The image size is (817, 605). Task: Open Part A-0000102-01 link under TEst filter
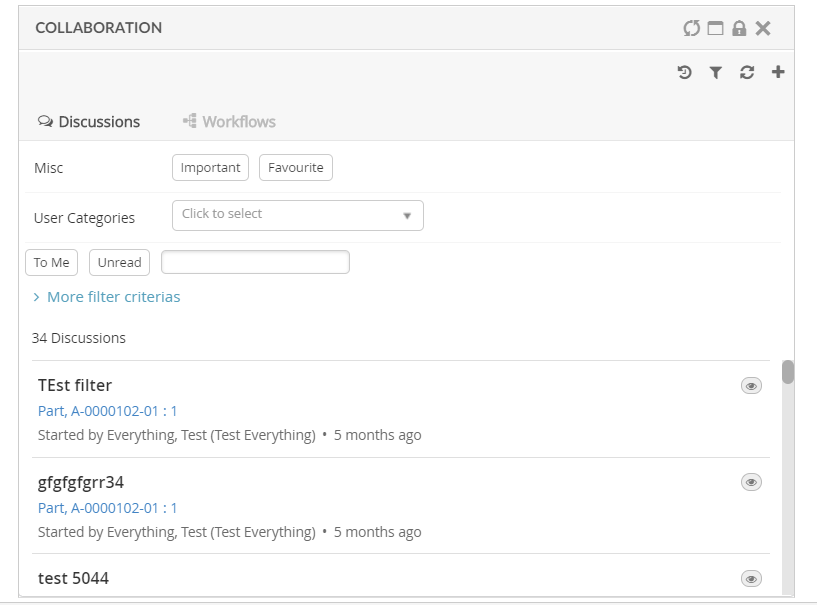[x=107, y=411]
